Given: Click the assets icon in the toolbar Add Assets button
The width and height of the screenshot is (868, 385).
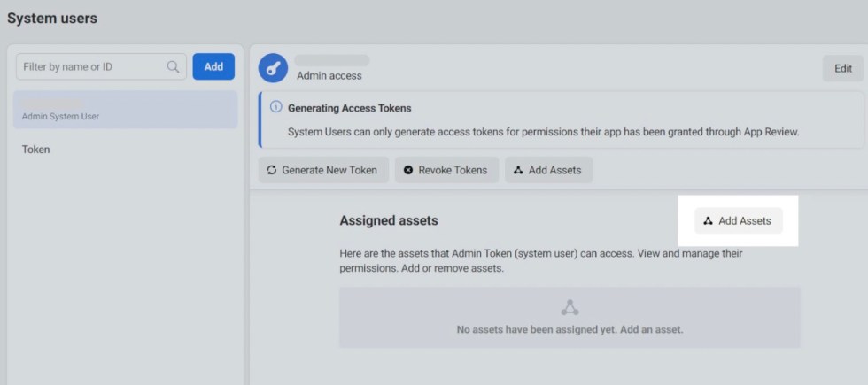Looking at the screenshot, I should (x=518, y=170).
